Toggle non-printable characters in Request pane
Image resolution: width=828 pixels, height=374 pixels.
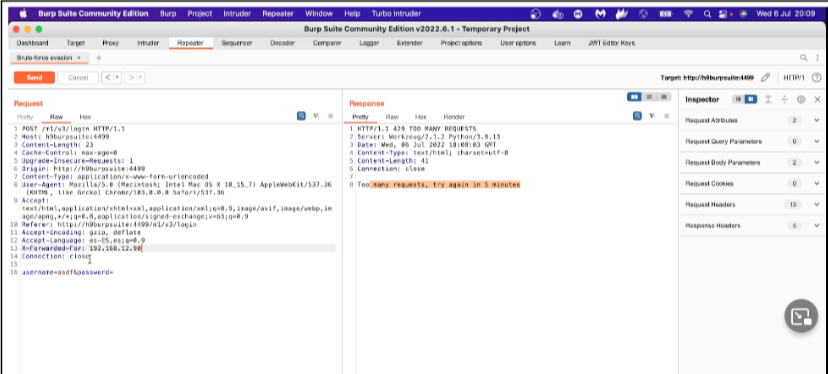316,116
